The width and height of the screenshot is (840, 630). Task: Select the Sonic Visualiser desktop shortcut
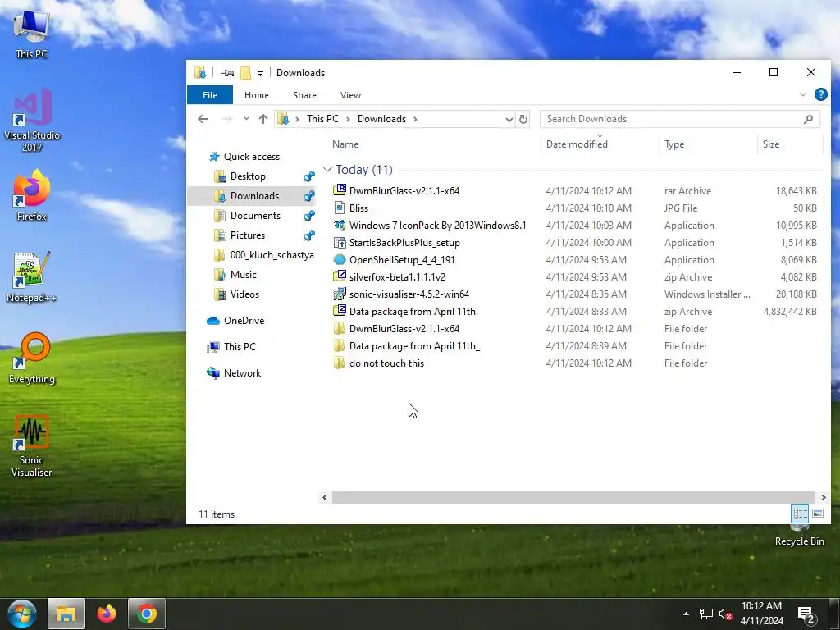pos(32,445)
